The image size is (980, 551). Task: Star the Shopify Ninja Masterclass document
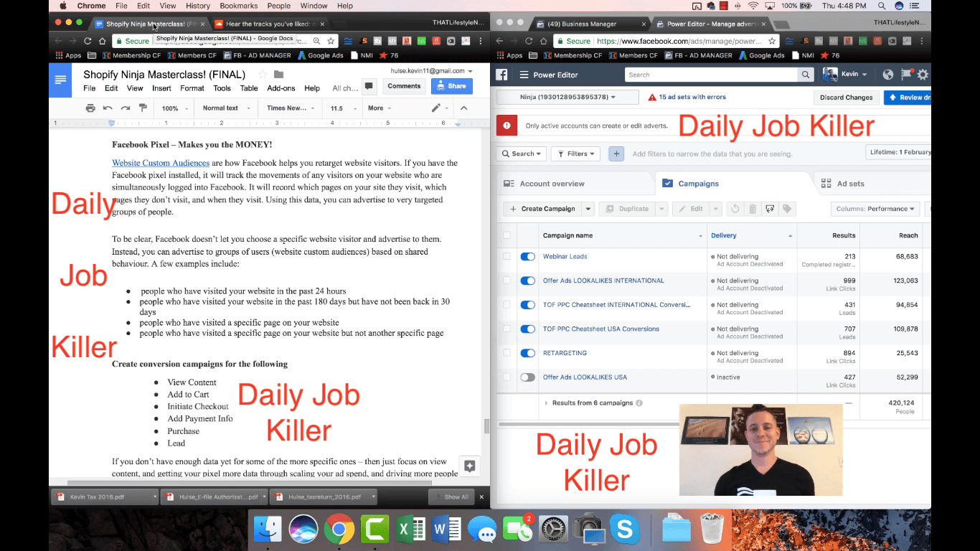(x=263, y=75)
